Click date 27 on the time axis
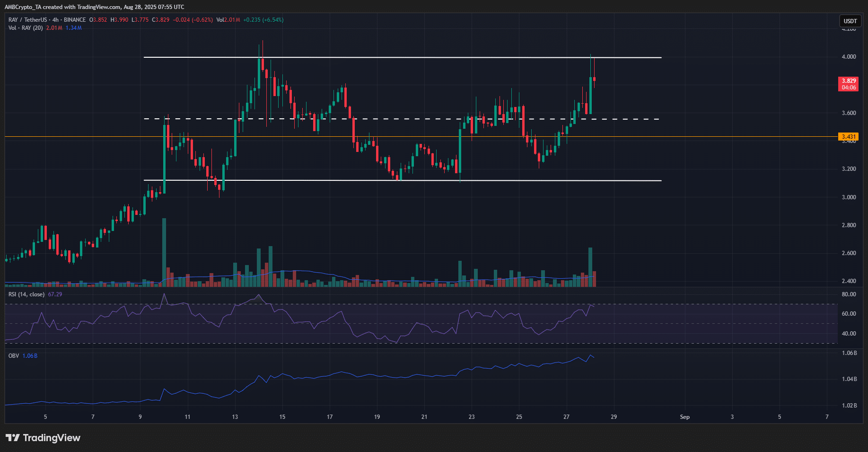The height and width of the screenshot is (452, 868). pyautogui.click(x=566, y=417)
